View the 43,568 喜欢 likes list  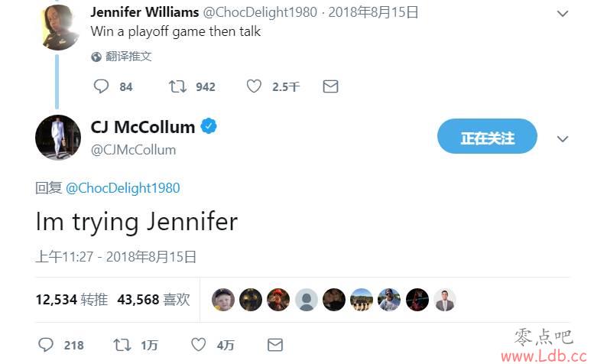pos(154,300)
